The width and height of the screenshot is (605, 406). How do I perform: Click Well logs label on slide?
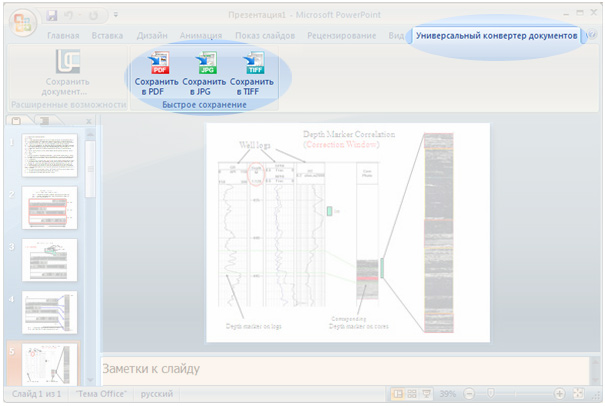[255, 145]
